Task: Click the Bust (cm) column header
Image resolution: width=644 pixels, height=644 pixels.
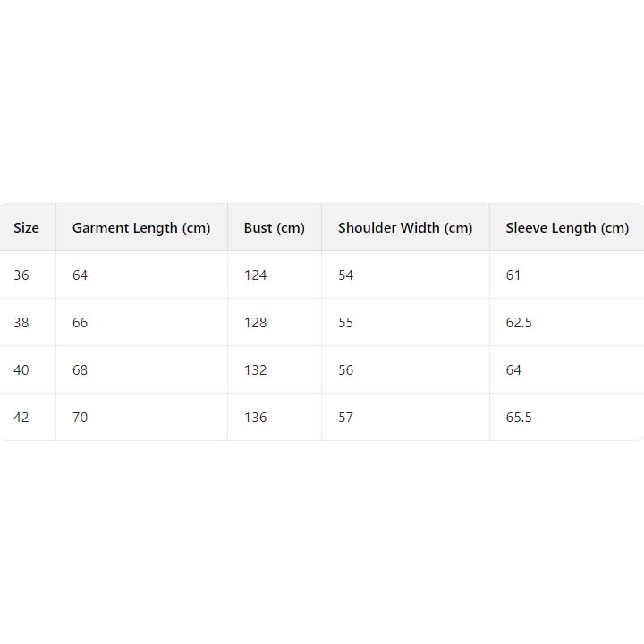Action: click(x=274, y=228)
